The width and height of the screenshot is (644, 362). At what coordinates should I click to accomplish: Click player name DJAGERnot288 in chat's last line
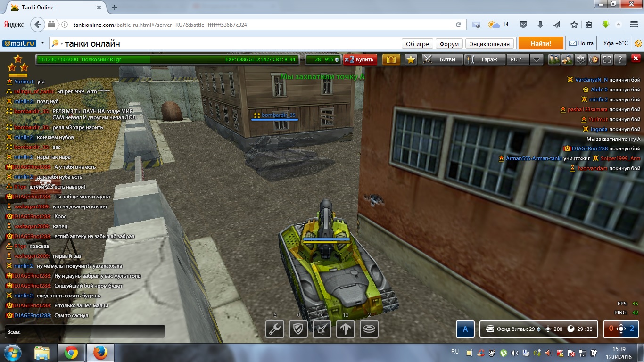tap(32, 315)
